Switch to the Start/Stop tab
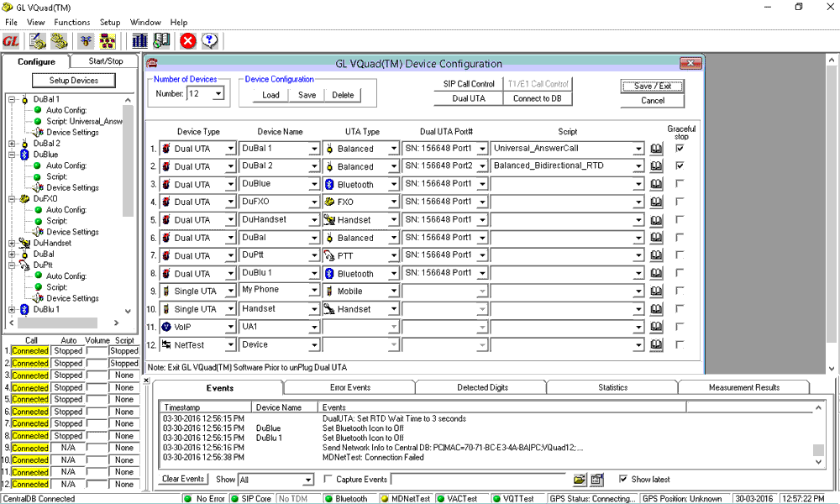The height and width of the screenshot is (504, 840). pyautogui.click(x=106, y=61)
